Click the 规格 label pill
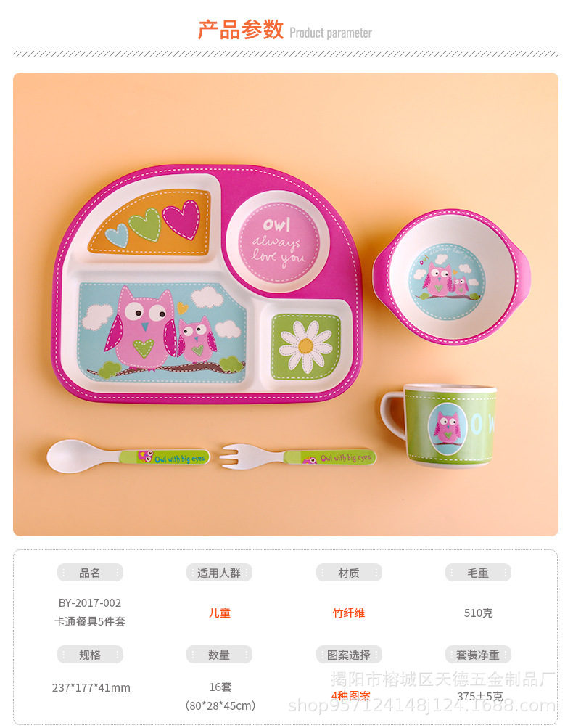Image resolution: width=573 pixels, height=728 pixels. coord(89,655)
